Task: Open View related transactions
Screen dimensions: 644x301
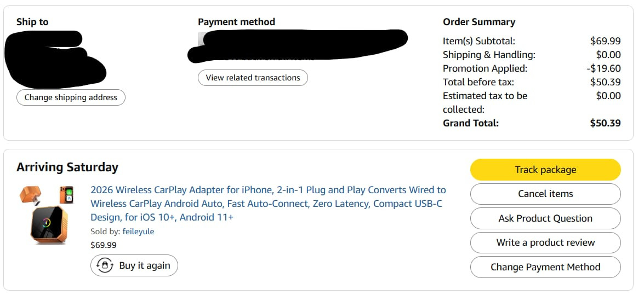Action: pos(253,78)
